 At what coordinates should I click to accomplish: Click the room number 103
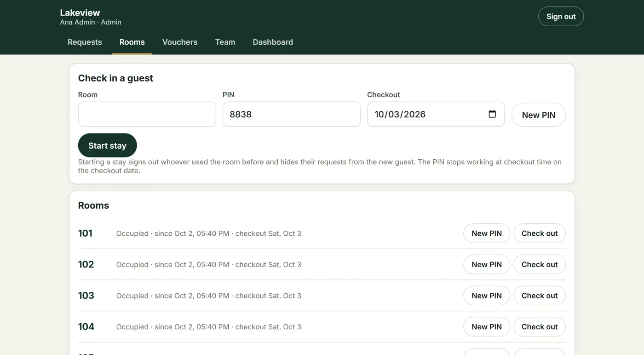point(86,295)
